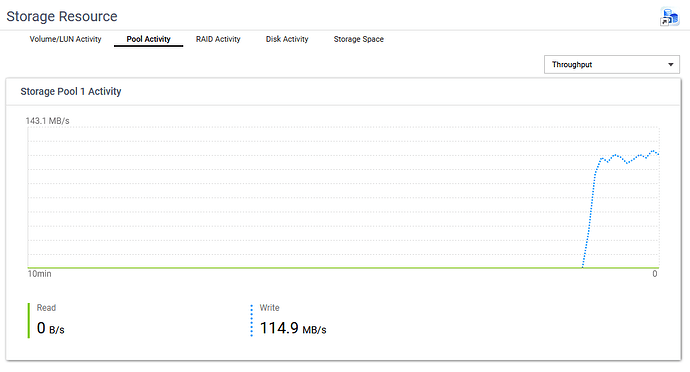690x372 pixels.
Task: Select the Write legend label
Action: coord(269,308)
